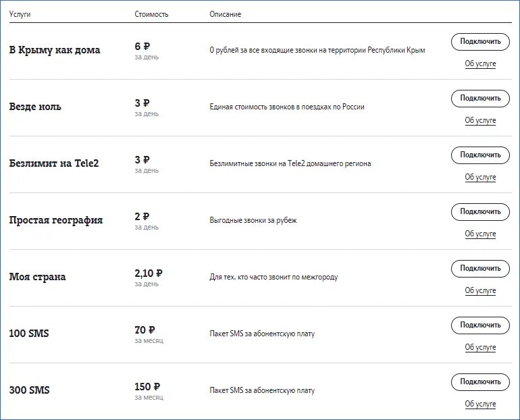Click the Простая география service name
This screenshot has height=420, width=520.
tap(56, 220)
